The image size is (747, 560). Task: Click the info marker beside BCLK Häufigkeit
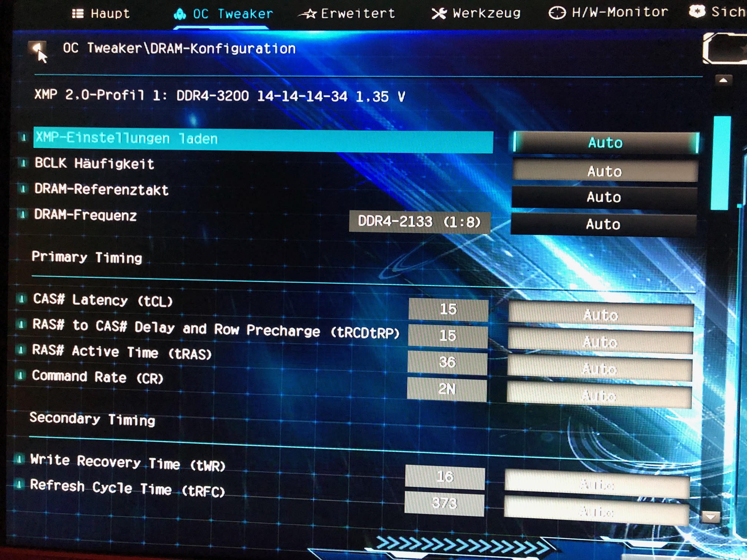tap(23, 163)
